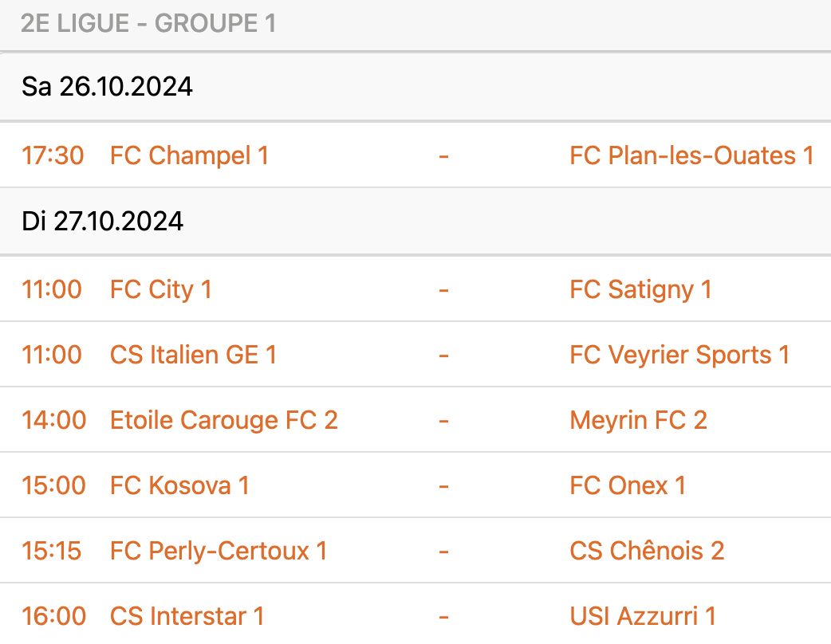The image size is (831, 644).
Task: Click FC Veyrier Sports 1 link
Action: click(679, 355)
